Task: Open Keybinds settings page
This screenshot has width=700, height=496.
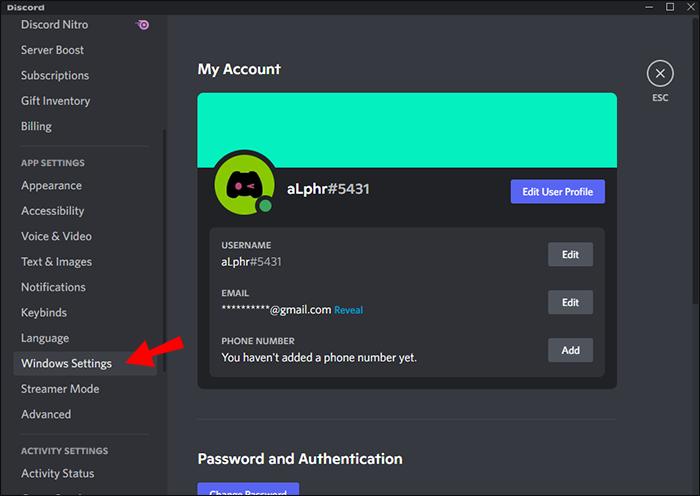Action: tap(44, 313)
